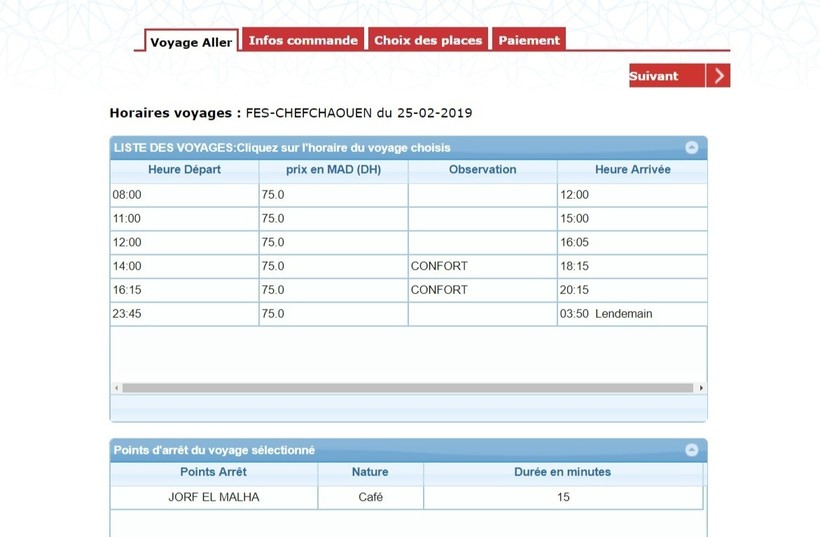
Task: Select the 16:15 departure trip
Action: (x=408, y=290)
